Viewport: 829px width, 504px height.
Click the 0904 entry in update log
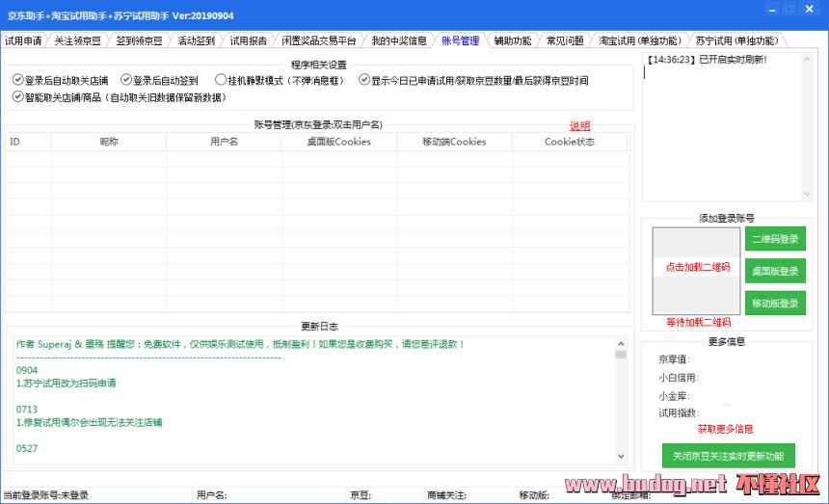click(x=27, y=370)
